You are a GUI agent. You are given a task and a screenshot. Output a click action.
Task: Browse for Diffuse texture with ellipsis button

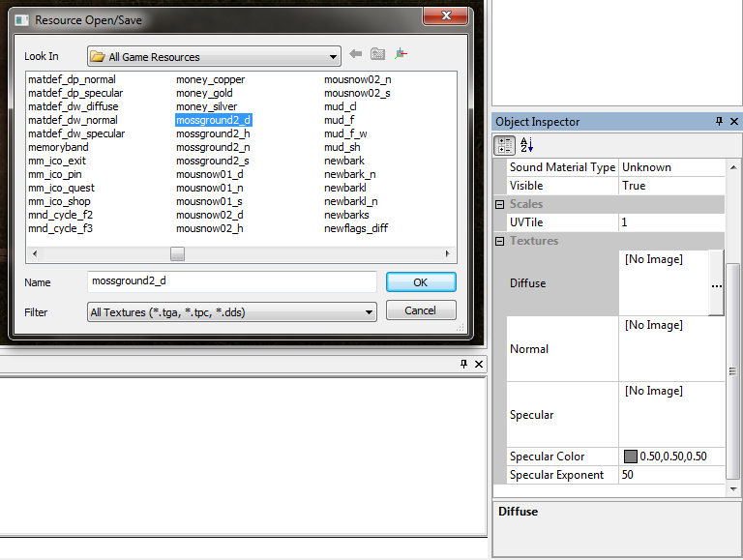[x=716, y=286]
